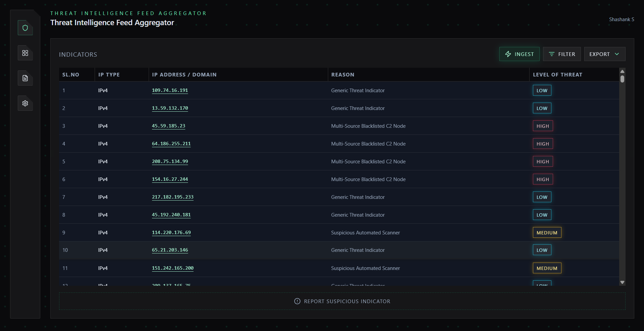Click the alert icon beside Report Suspicious Indicator
The width and height of the screenshot is (644, 331).
297,301
